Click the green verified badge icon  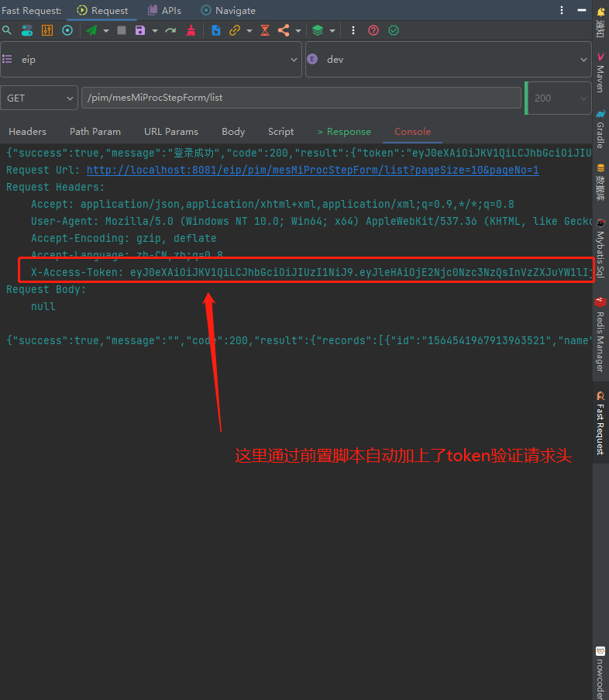pos(394,30)
